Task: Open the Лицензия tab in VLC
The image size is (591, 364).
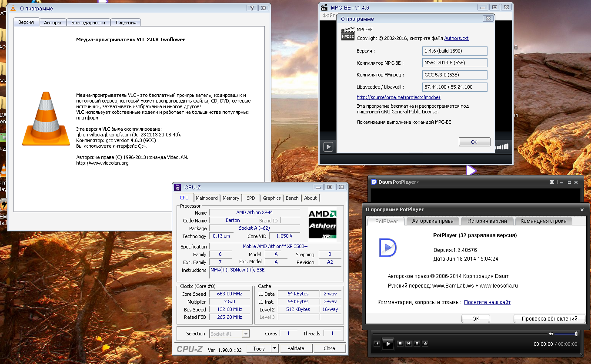Action: (126, 23)
